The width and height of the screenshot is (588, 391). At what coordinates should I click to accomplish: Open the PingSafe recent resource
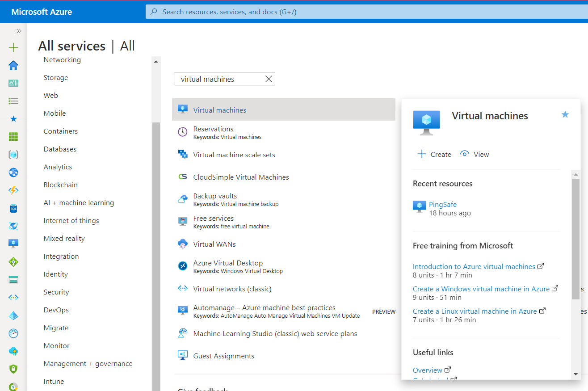(442, 205)
